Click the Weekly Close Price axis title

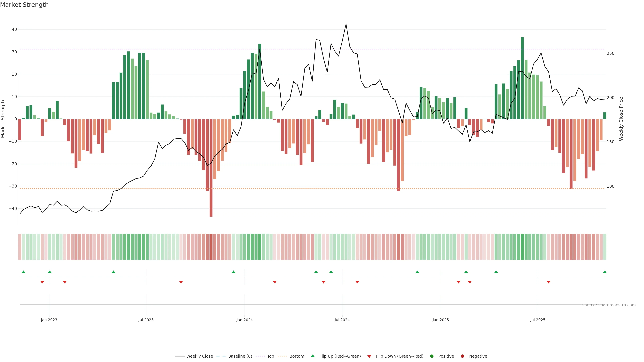(x=621, y=119)
